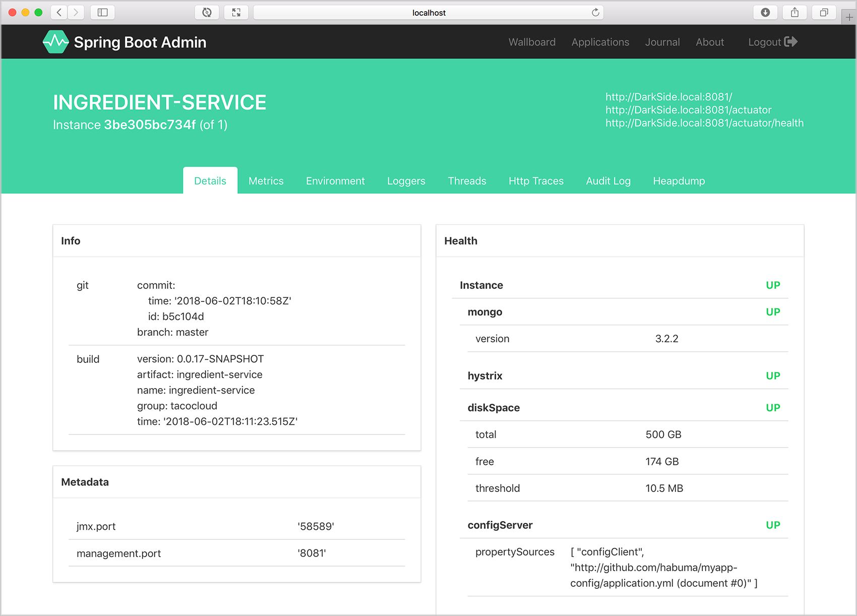Show all tabs overview icon
The height and width of the screenshot is (616, 857).
click(824, 13)
